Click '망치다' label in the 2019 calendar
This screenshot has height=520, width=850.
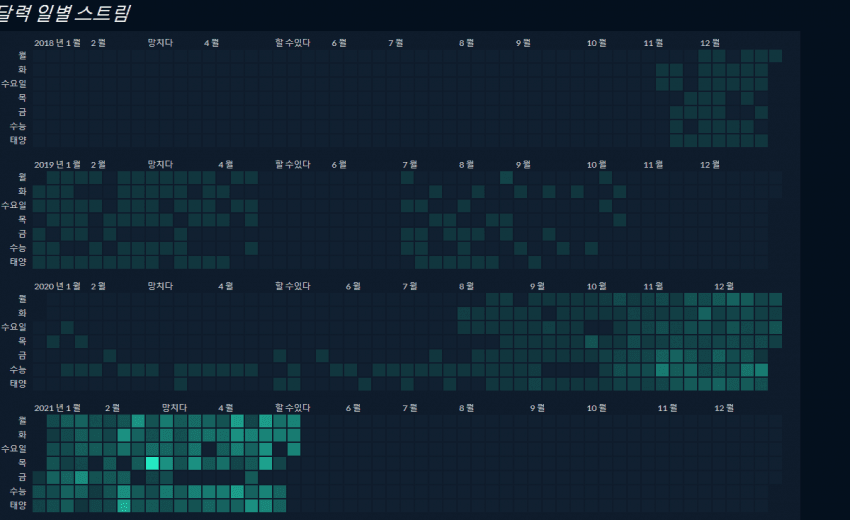pyautogui.click(x=160, y=164)
